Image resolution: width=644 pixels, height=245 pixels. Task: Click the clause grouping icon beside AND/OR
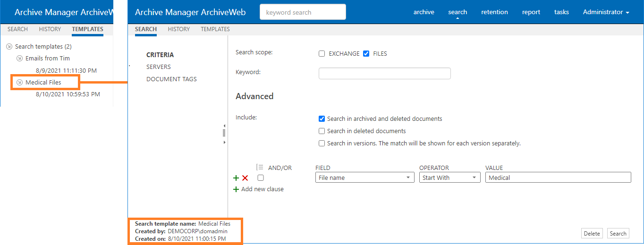(x=260, y=167)
